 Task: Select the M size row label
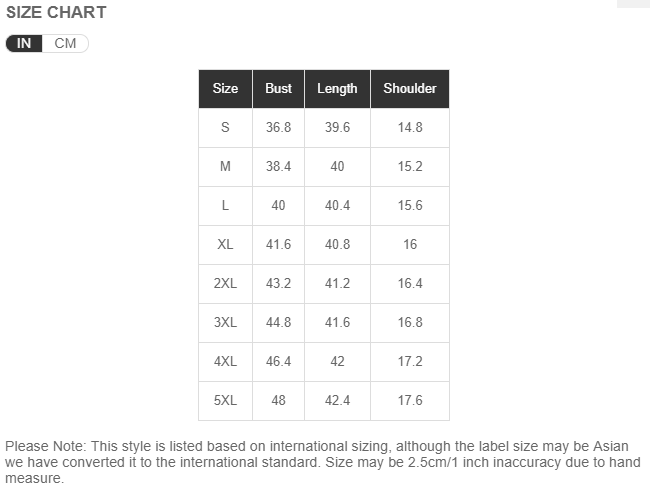click(x=225, y=166)
